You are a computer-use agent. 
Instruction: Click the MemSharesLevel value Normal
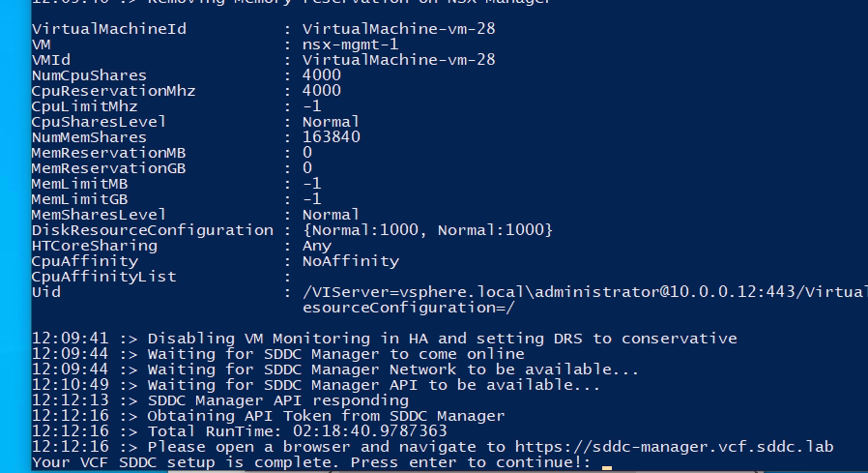(331, 215)
